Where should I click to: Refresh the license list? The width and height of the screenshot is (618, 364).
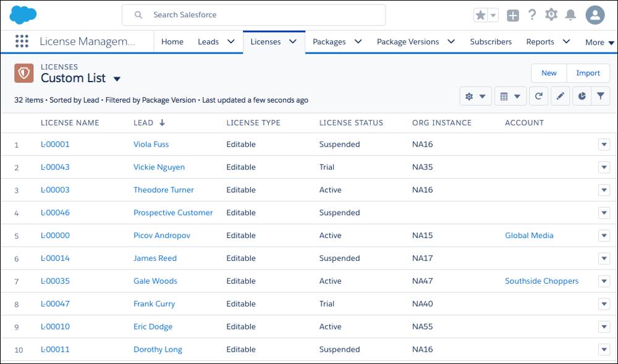pos(538,96)
